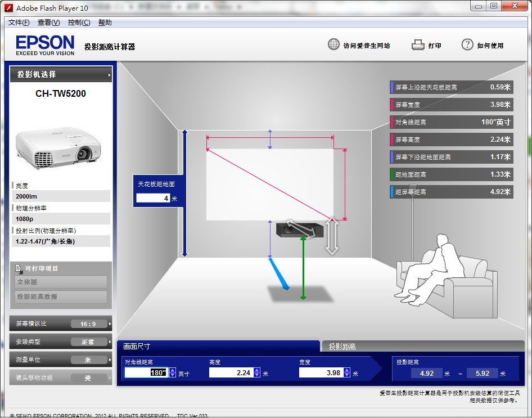Open the 测量单位 measurement unit selector
This screenshot has height=418, width=532.
[x=61, y=359]
